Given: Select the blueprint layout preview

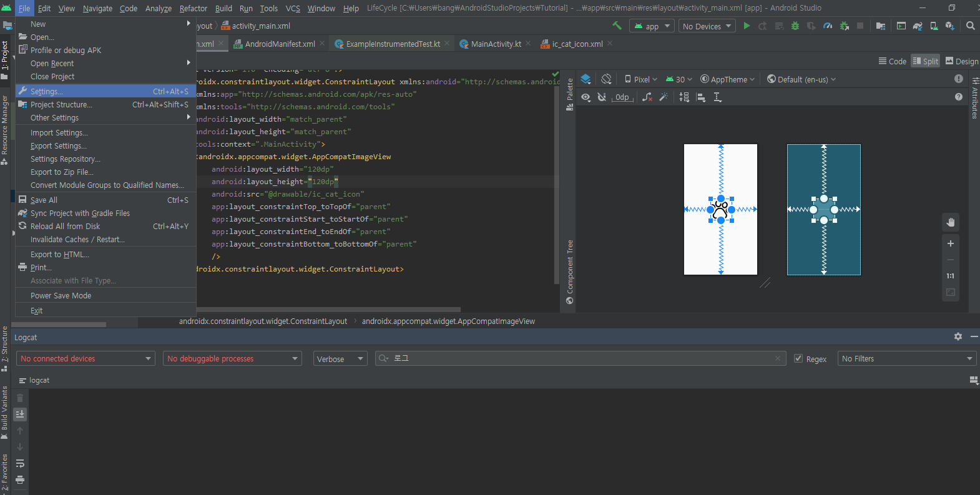Looking at the screenshot, I should 823,210.
